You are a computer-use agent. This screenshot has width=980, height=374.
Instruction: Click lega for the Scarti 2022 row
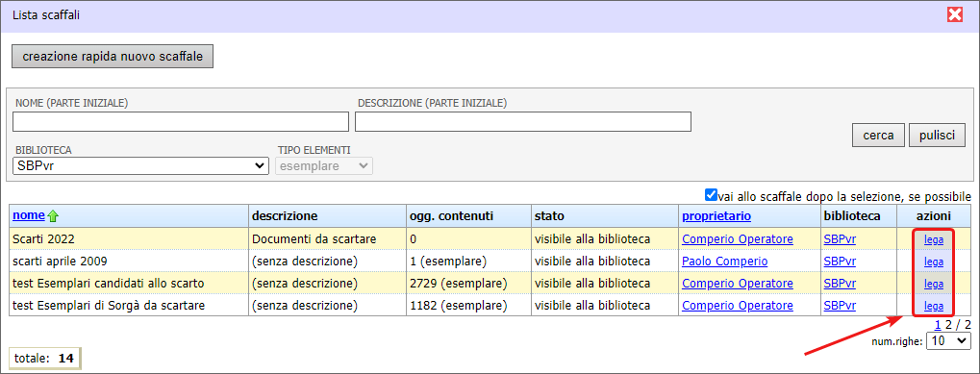pyautogui.click(x=934, y=239)
